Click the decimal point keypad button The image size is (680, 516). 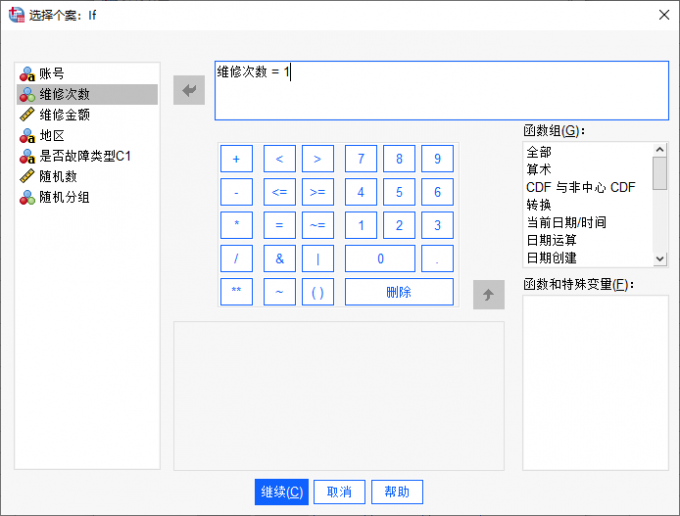(438, 258)
